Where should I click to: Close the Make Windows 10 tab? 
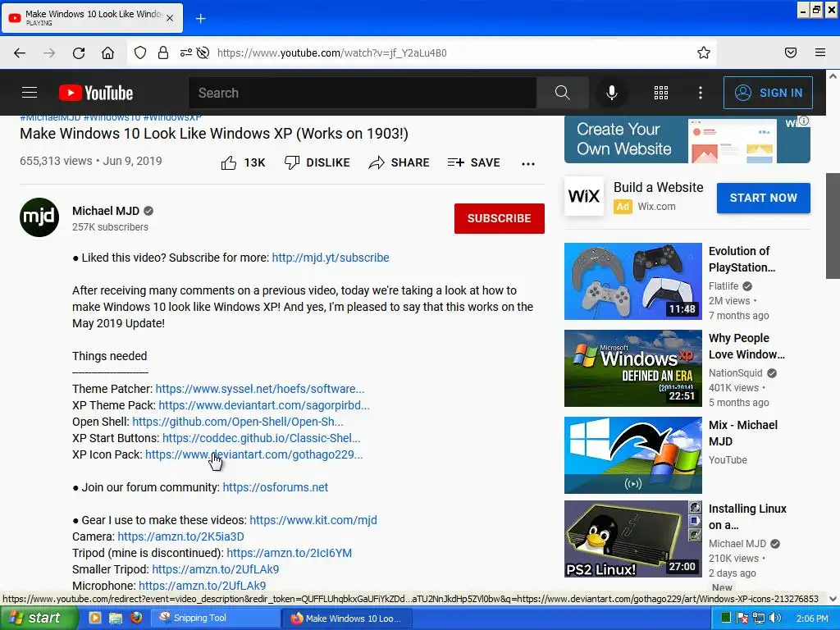click(x=170, y=18)
